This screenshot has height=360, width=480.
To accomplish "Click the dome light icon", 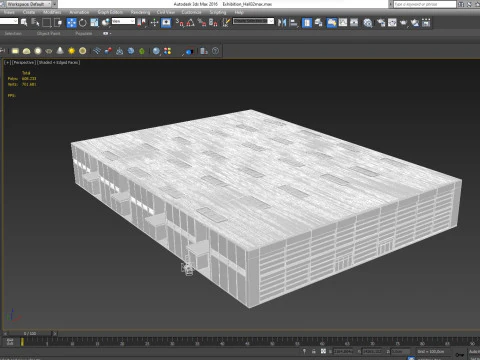I will coord(26,51).
